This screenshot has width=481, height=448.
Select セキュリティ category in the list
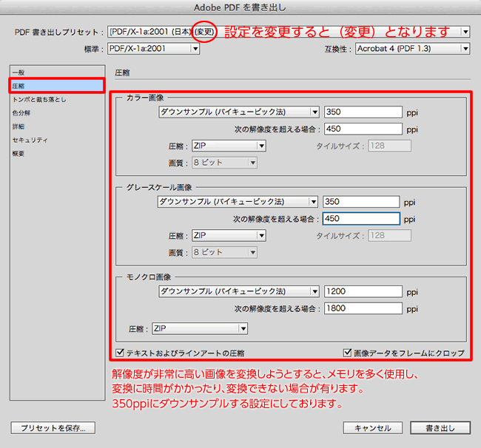click(x=58, y=140)
